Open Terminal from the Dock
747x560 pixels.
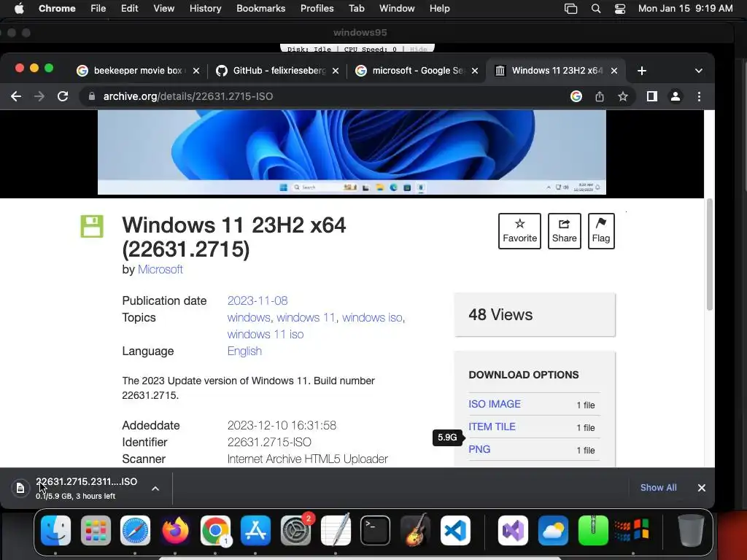coord(376,531)
